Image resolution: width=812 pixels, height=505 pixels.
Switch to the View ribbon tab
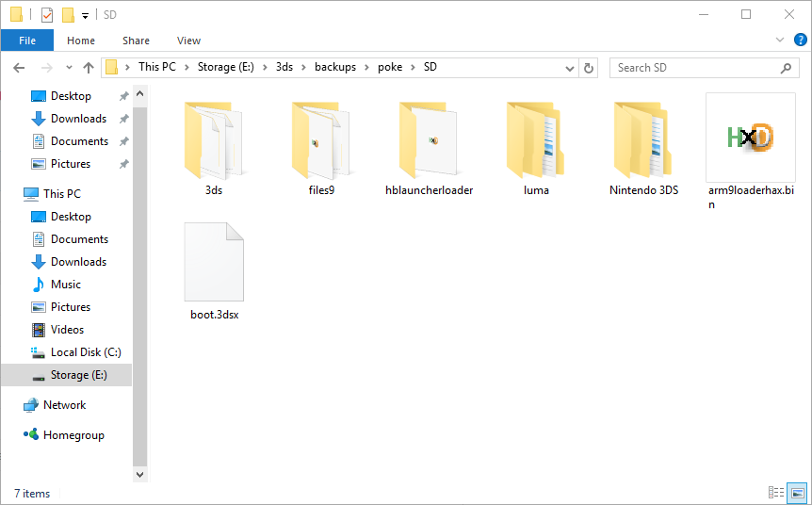pyautogui.click(x=188, y=41)
